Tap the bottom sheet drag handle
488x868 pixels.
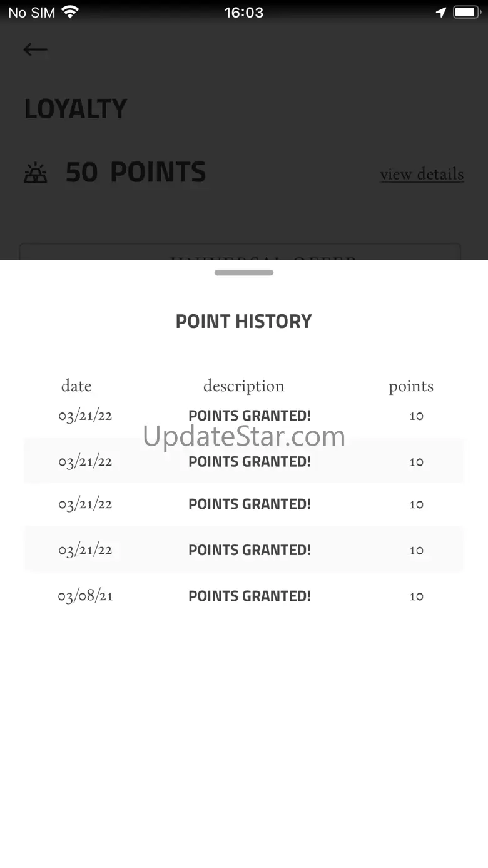click(x=244, y=273)
